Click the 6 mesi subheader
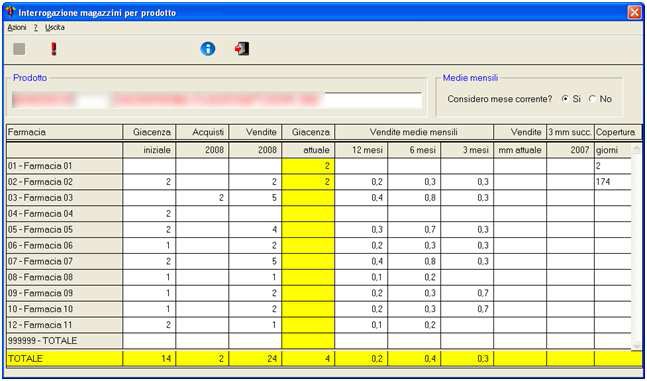The width and height of the screenshot is (647, 381). [x=414, y=150]
